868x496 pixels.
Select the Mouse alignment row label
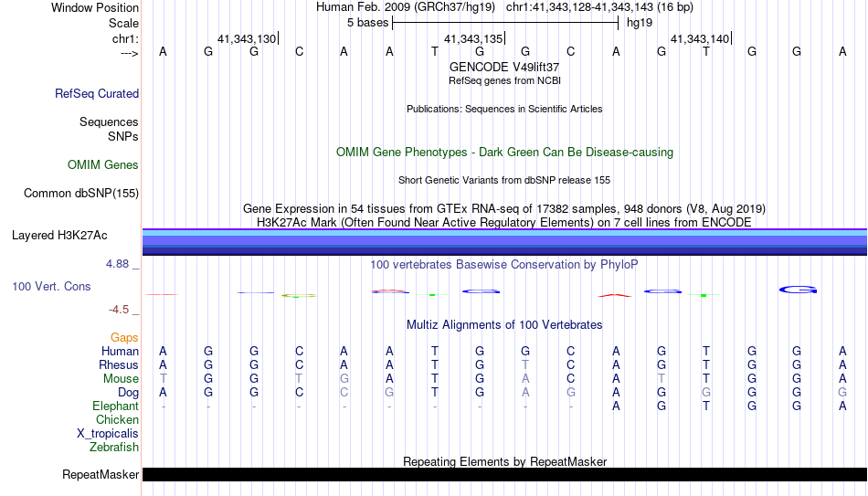(121, 379)
